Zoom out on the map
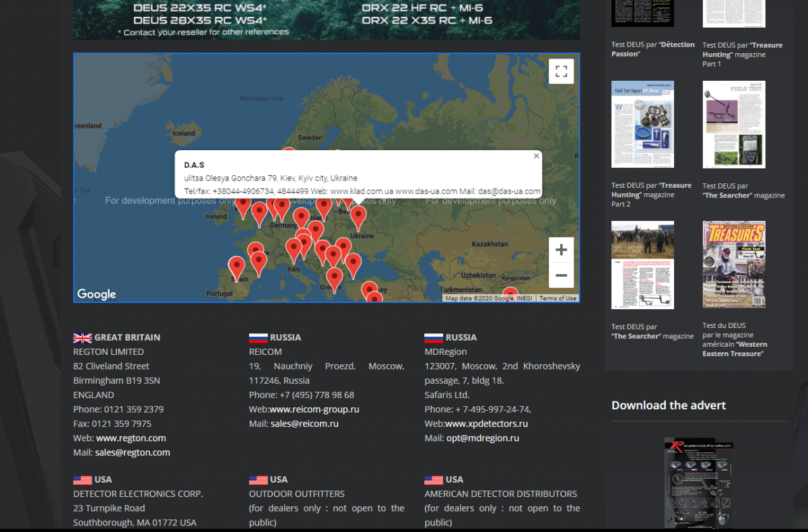808x532 pixels. pyautogui.click(x=561, y=275)
